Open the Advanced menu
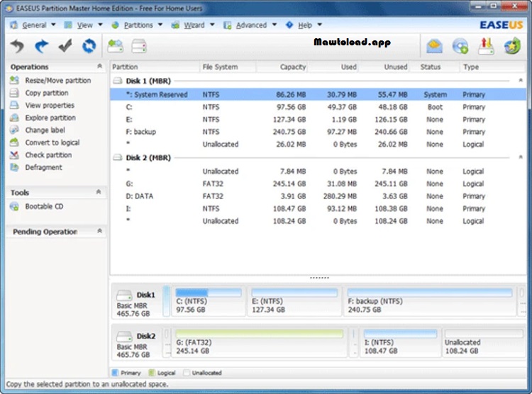Image resolution: width=532 pixels, height=394 pixels. tap(250, 25)
